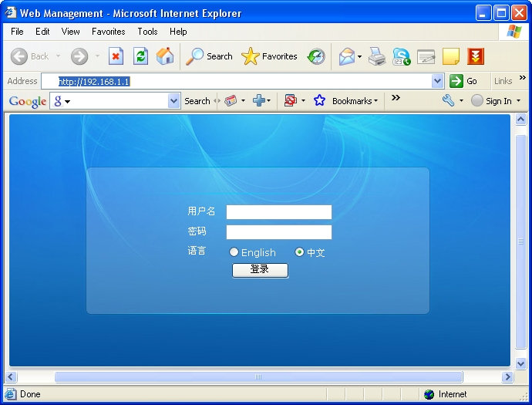Screen dimensions: 532x405
Task: Click Google toolbar news icon
Action: 231,100
